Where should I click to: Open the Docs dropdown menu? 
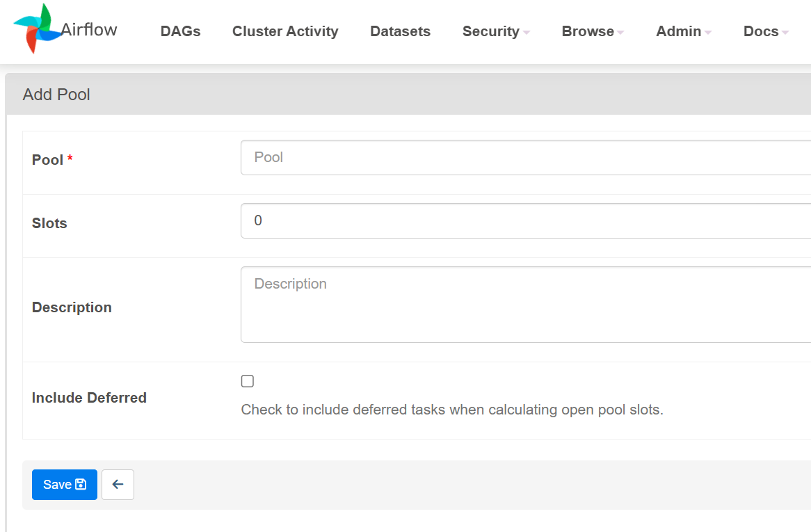765,31
